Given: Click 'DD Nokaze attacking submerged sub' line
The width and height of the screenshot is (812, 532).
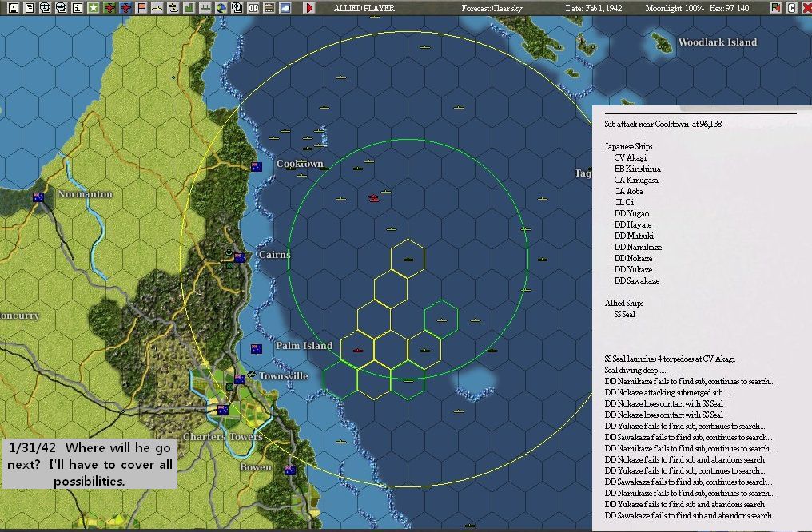Looking at the screenshot, I should 667,393.
